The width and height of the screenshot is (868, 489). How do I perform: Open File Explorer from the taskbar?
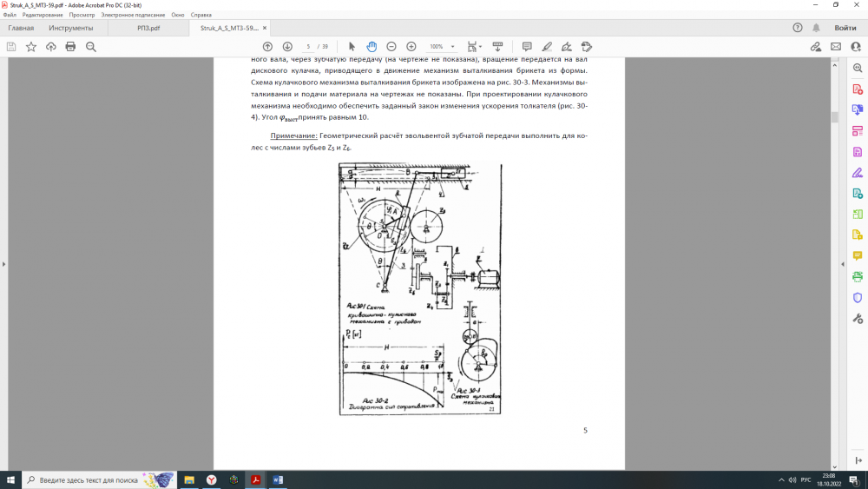pyautogui.click(x=189, y=480)
